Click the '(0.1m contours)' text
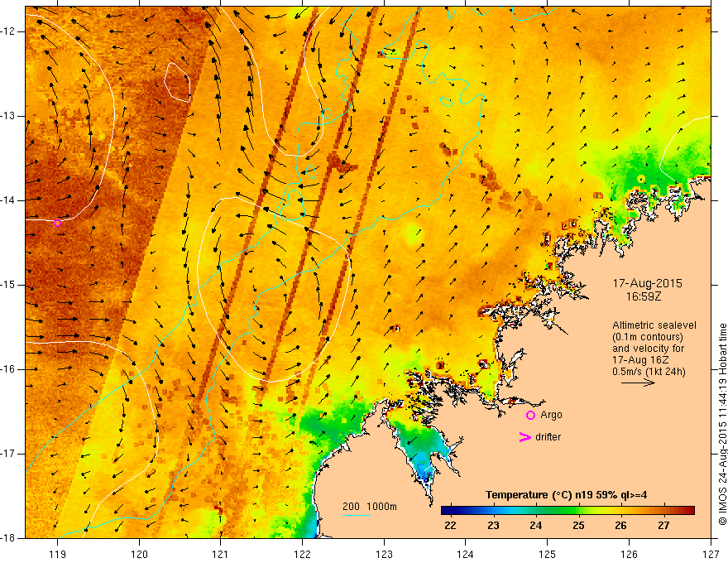This screenshot has width=728, height=563. point(648,337)
